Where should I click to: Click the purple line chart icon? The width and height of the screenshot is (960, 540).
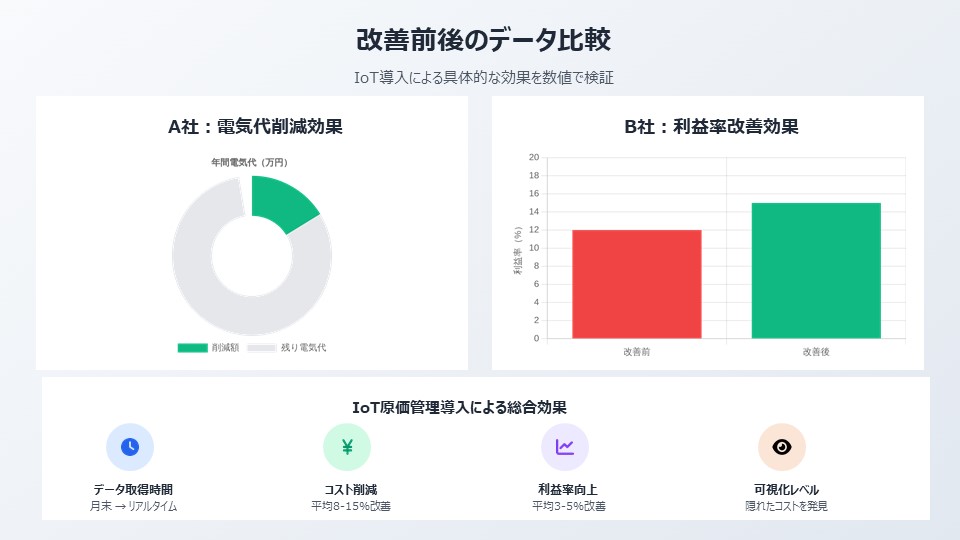pyautogui.click(x=564, y=447)
